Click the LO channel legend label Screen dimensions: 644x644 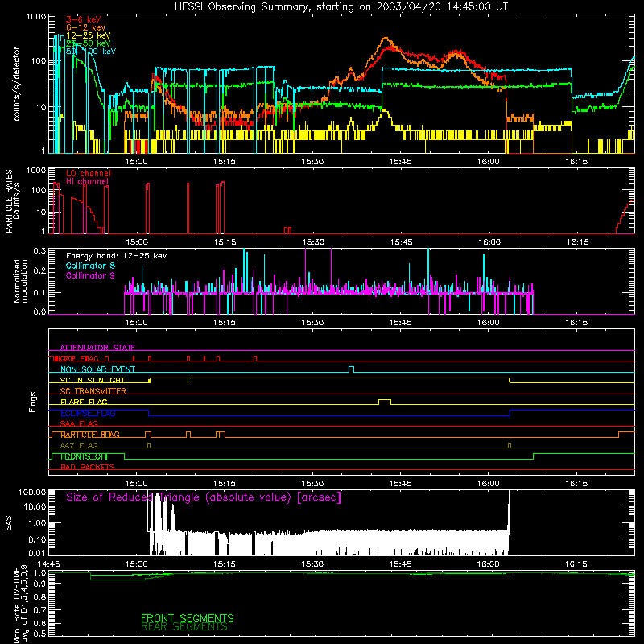(89, 173)
